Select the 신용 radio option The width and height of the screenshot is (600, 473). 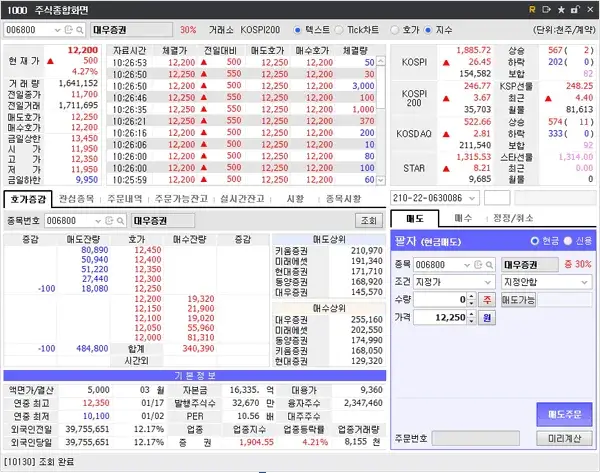[568, 241]
